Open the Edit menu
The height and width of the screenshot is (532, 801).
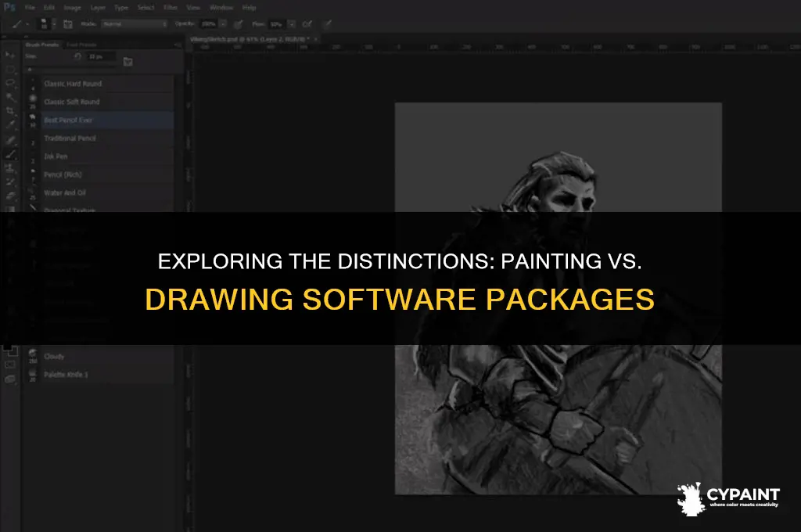pos(49,8)
